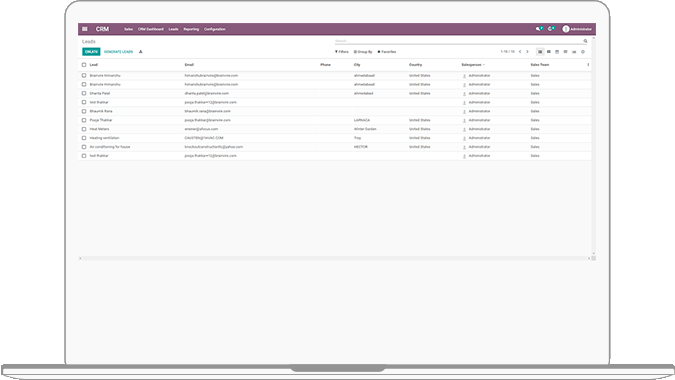Click the 1-10 / 10 pager counter
Image resolution: width=675 pixels, height=380 pixels.
[x=508, y=52]
